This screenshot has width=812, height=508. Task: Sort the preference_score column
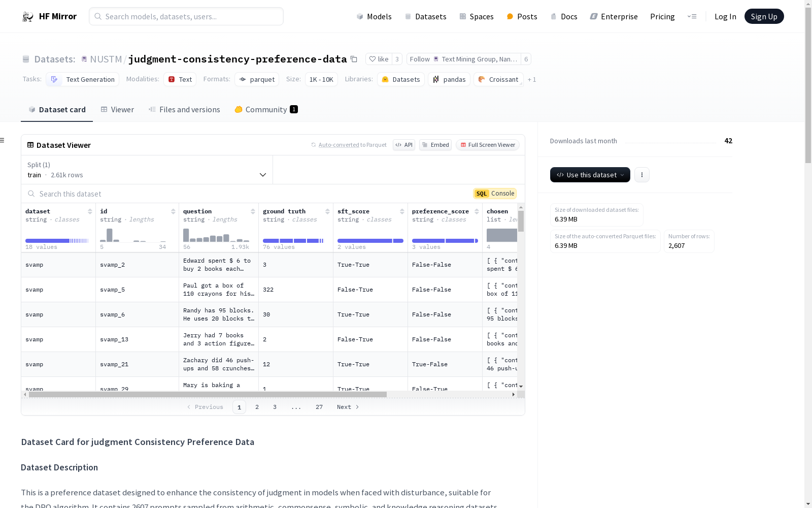[477, 211]
